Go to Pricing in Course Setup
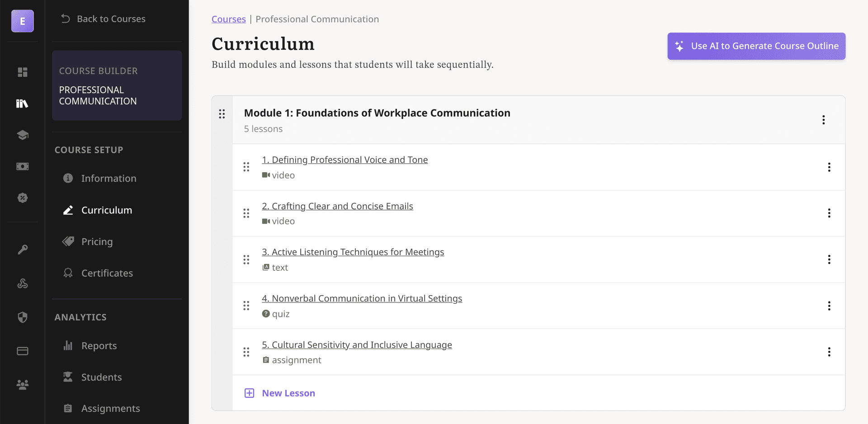The width and height of the screenshot is (868, 424). click(97, 242)
